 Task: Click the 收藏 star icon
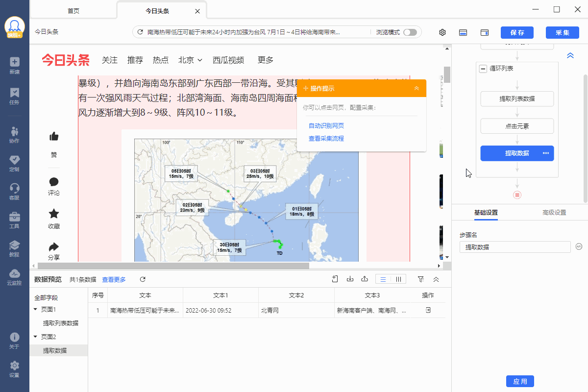54,214
